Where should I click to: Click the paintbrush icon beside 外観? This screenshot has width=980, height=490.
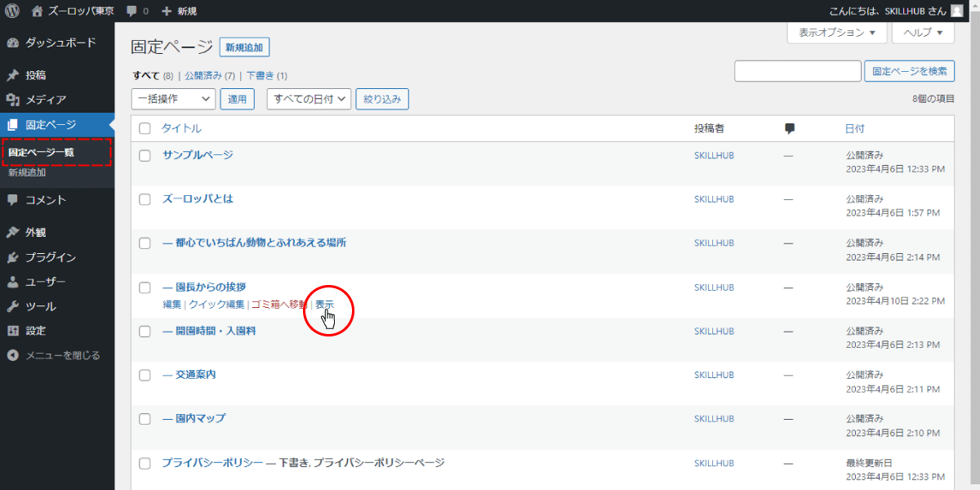click(12, 233)
